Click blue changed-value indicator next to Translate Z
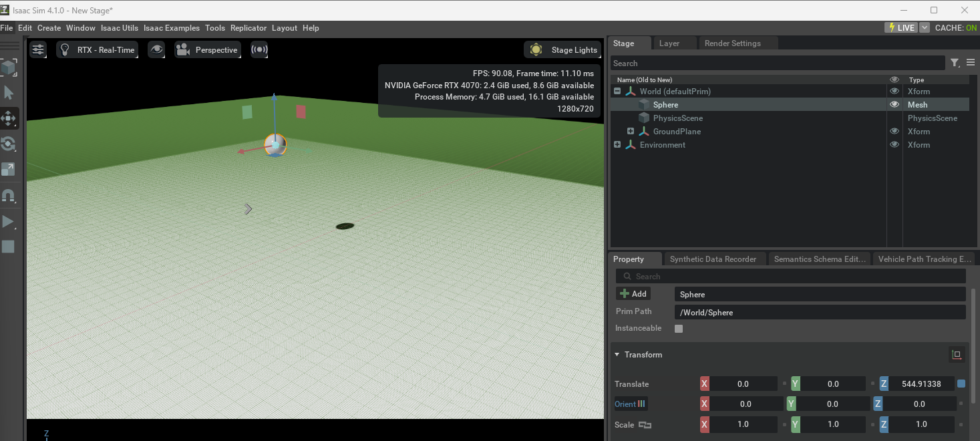This screenshot has height=441, width=980. (961, 384)
